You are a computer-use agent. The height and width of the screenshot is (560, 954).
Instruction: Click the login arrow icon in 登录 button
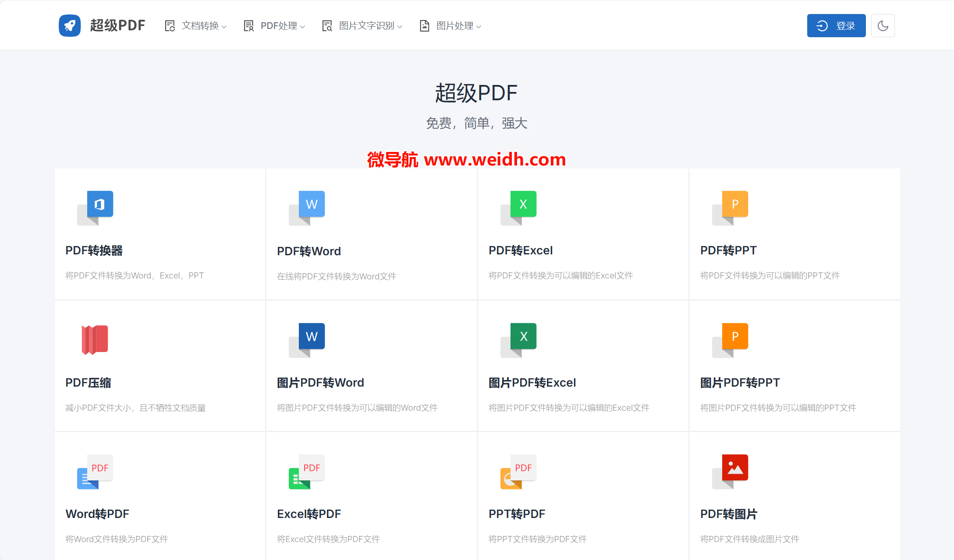click(822, 26)
